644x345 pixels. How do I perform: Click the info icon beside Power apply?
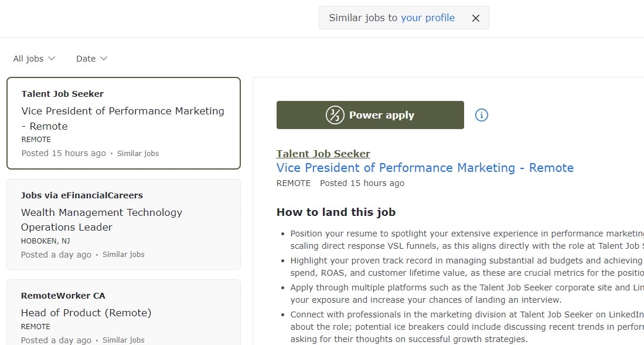coord(482,115)
